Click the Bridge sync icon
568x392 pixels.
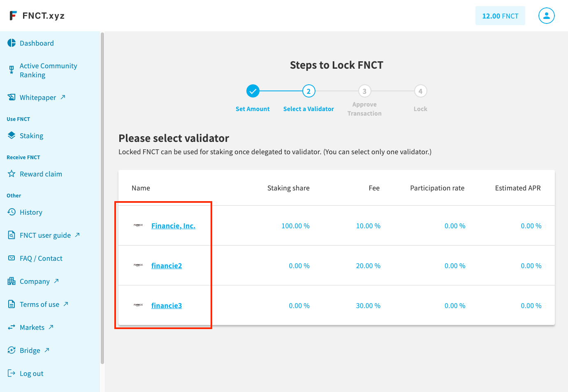(x=12, y=350)
